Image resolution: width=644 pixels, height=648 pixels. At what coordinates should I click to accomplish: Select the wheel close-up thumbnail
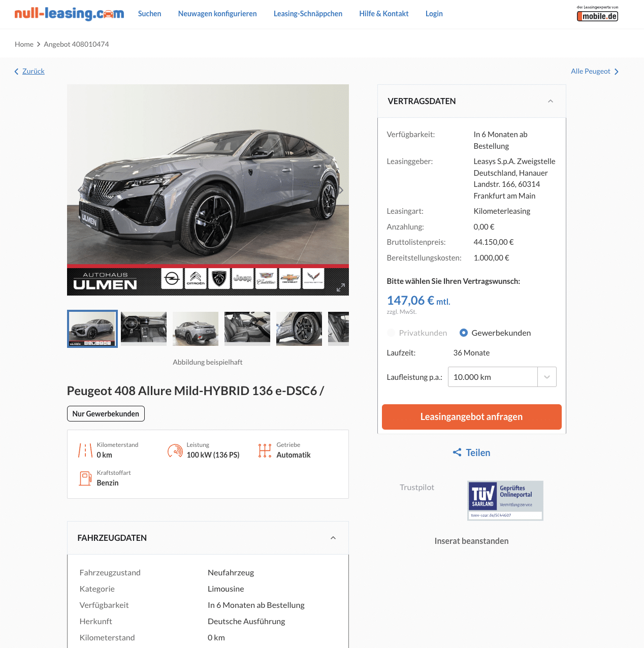click(x=299, y=329)
